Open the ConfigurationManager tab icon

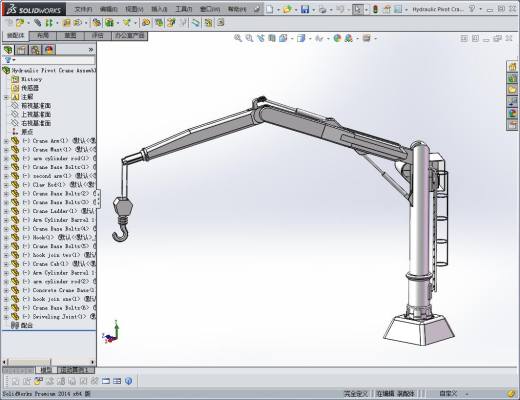pyautogui.click(x=35, y=50)
